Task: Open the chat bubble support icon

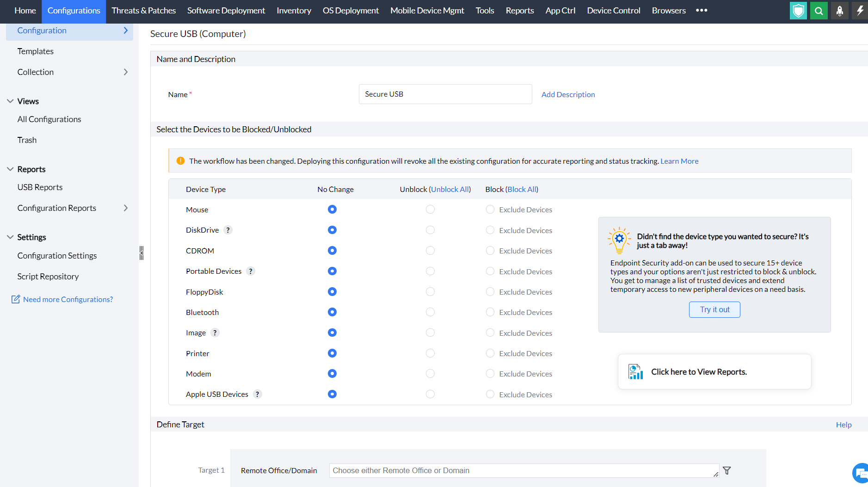Action: click(x=861, y=473)
